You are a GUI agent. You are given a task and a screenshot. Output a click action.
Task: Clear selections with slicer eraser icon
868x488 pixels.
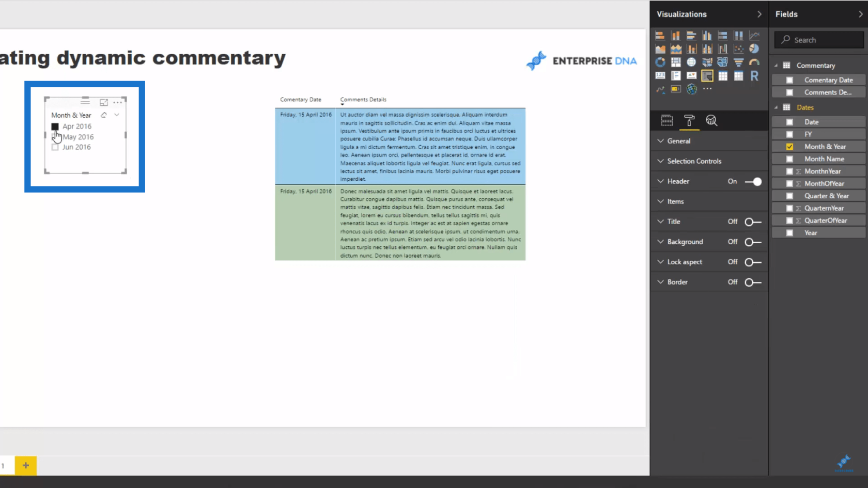[104, 115]
